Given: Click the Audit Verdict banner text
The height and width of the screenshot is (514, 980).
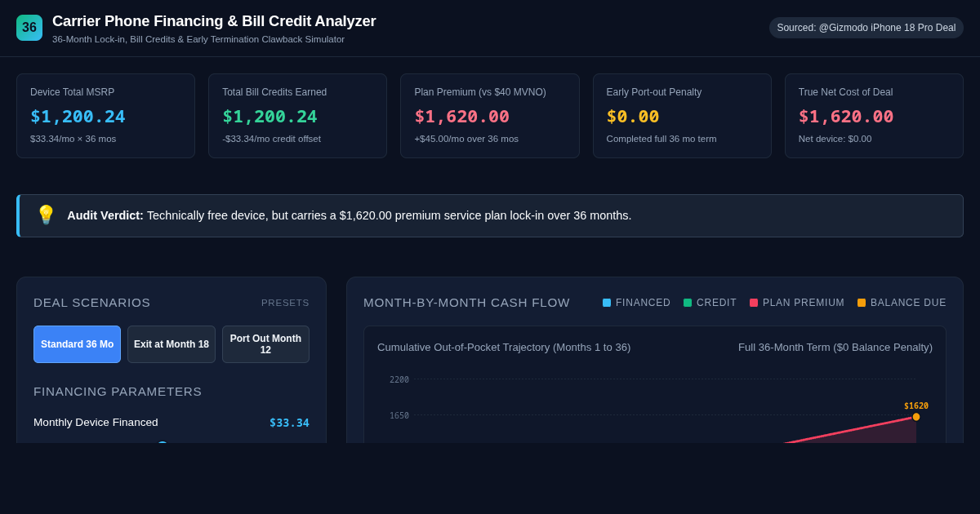Looking at the screenshot, I should [350, 215].
